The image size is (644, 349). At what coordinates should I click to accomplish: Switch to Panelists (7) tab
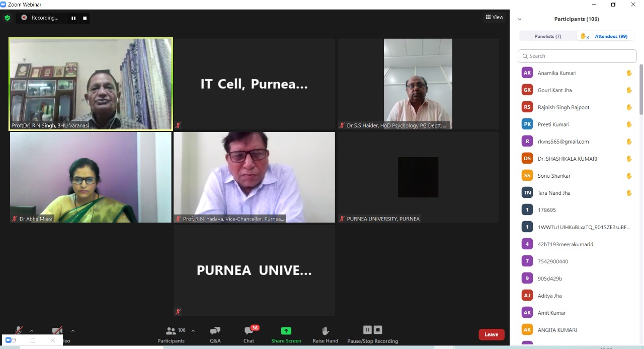pyautogui.click(x=547, y=36)
